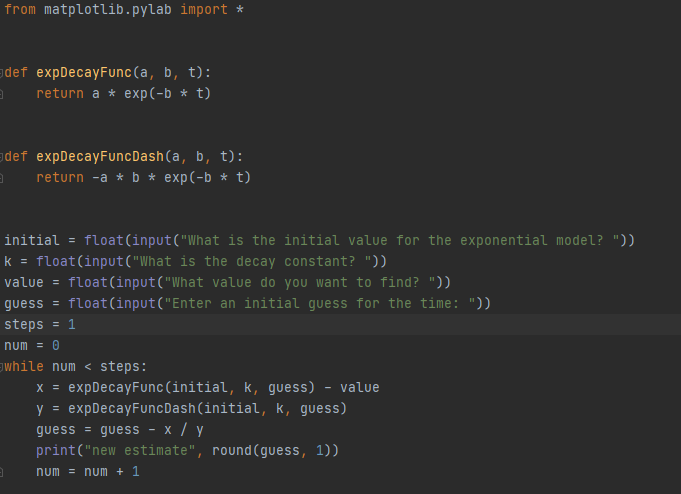Click 'input' in the 'initial = float(input' line
The width and height of the screenshot is (681, 494).
pyautogui.click(x=152, y=240)
